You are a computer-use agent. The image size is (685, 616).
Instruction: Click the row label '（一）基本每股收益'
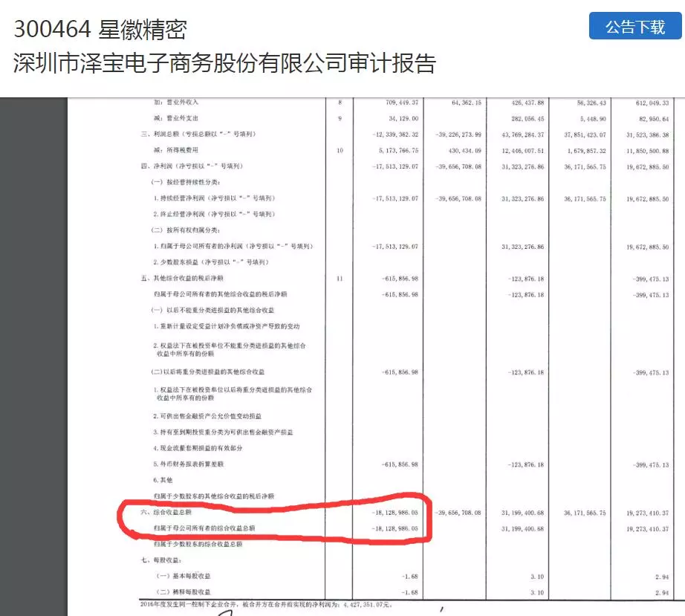(184, 576)
